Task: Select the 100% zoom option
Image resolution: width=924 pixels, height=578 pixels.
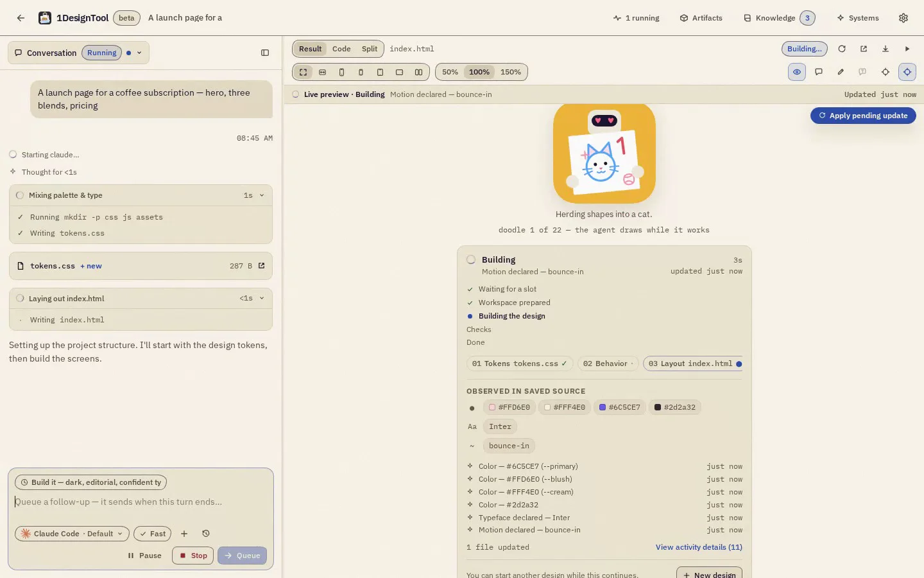Action: point(479,72)
